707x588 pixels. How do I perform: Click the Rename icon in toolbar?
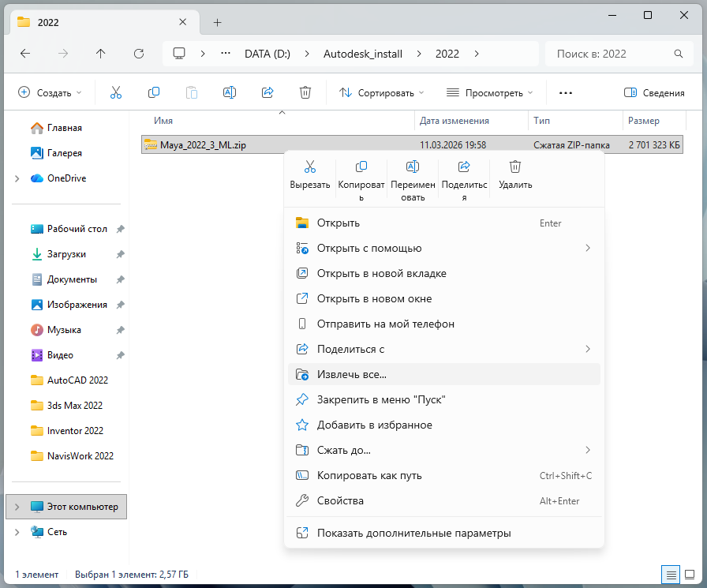coord(230,93)
